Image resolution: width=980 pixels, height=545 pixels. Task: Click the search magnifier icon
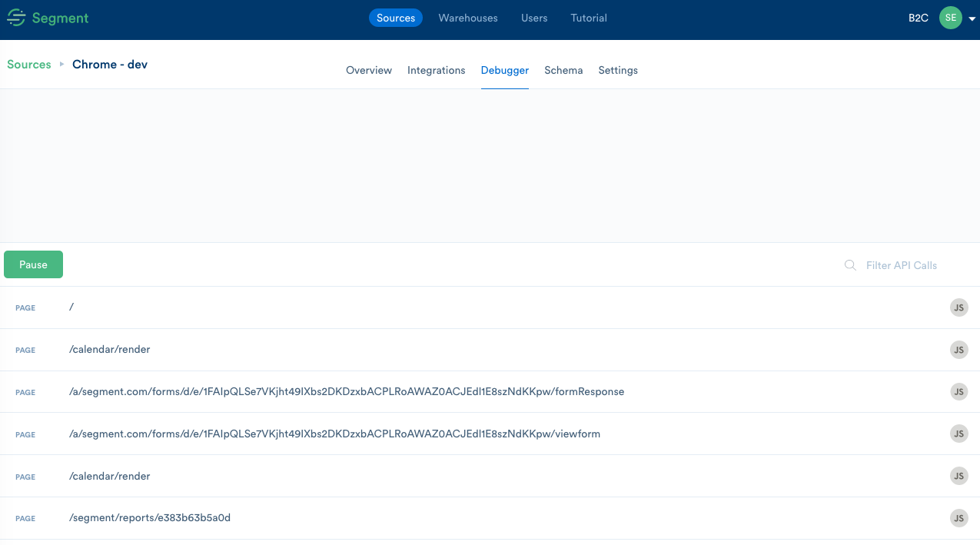pos(850,265)
